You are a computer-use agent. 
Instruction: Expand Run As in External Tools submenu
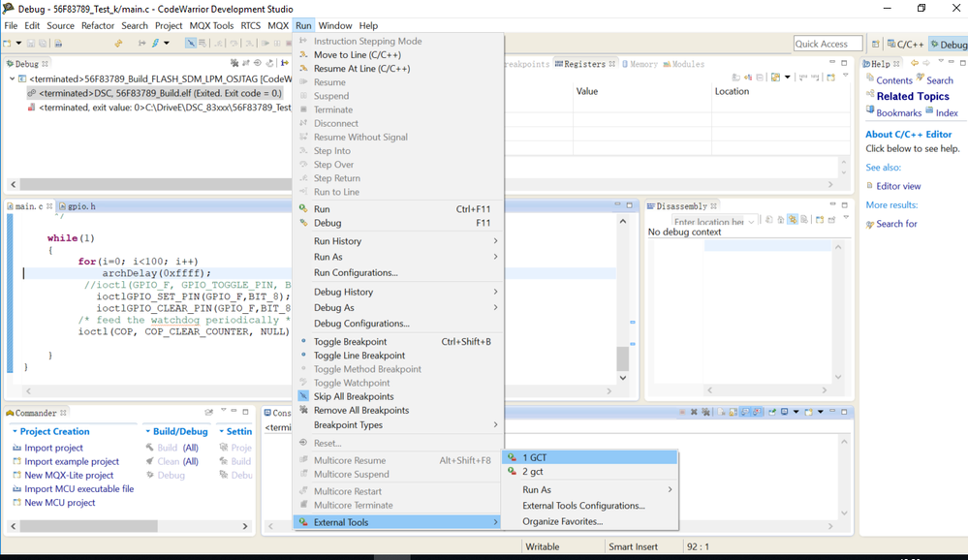[590, 489]
